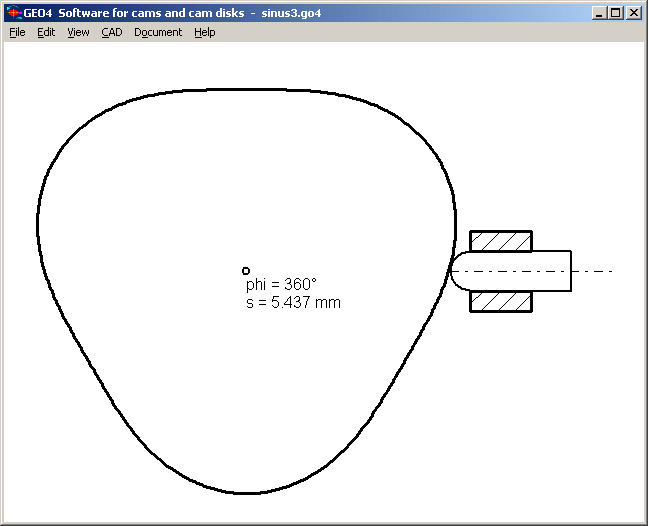
Task: Open the File menu
Action: click(x=17, y=32)
